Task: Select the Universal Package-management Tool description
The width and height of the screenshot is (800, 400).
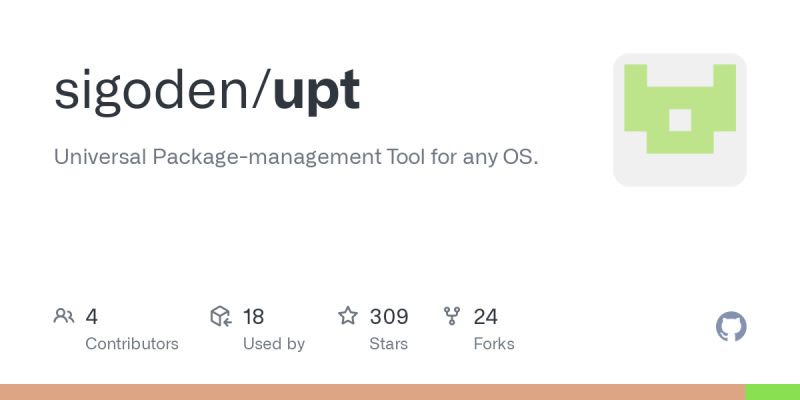Action: click(x=296, y=158)
